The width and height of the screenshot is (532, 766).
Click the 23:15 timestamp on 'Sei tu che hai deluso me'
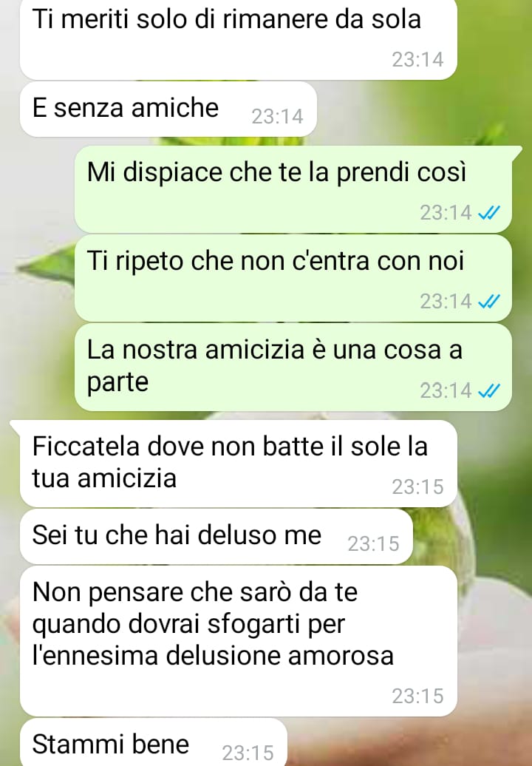click(x=373, y=543)
